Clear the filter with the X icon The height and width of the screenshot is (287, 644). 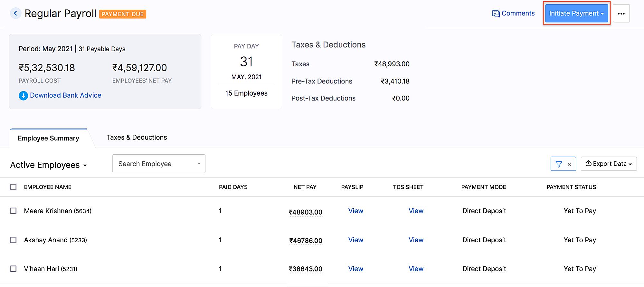(569, 164)
